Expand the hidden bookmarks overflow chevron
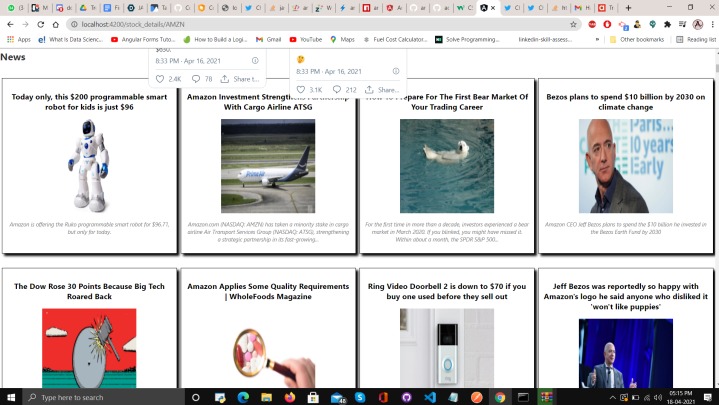 (x=597, y=39)
